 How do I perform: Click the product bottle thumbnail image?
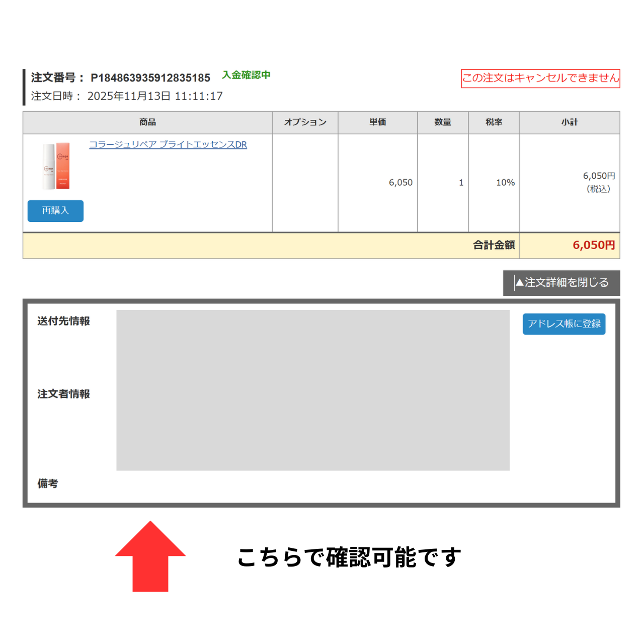tap(55, 166)
